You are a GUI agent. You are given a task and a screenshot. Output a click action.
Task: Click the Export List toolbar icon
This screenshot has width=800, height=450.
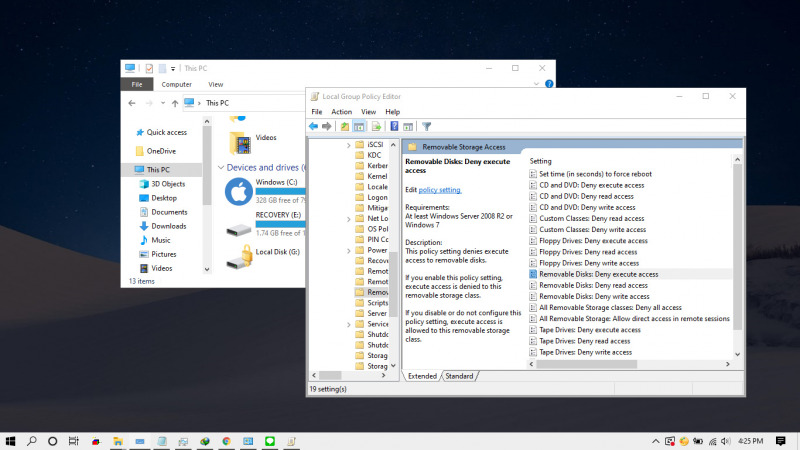point(377,127)
